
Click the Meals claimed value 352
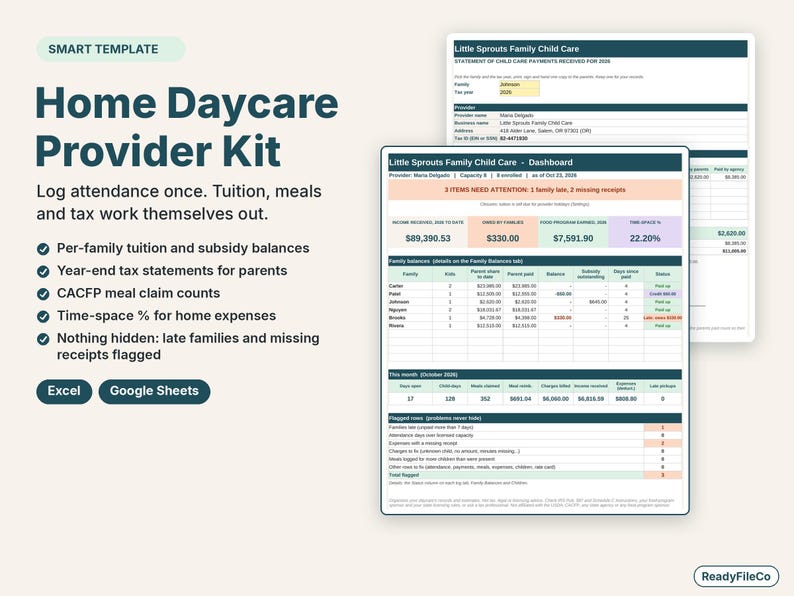point(485,399)
